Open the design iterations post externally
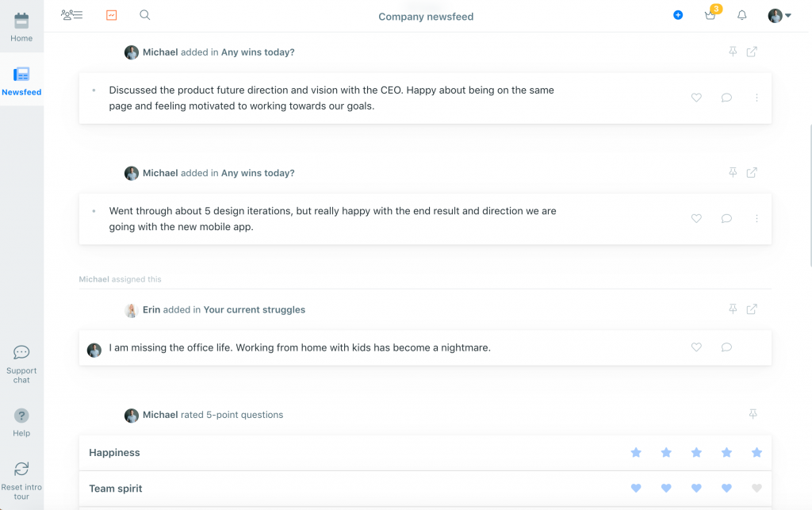 click(752, 172)
